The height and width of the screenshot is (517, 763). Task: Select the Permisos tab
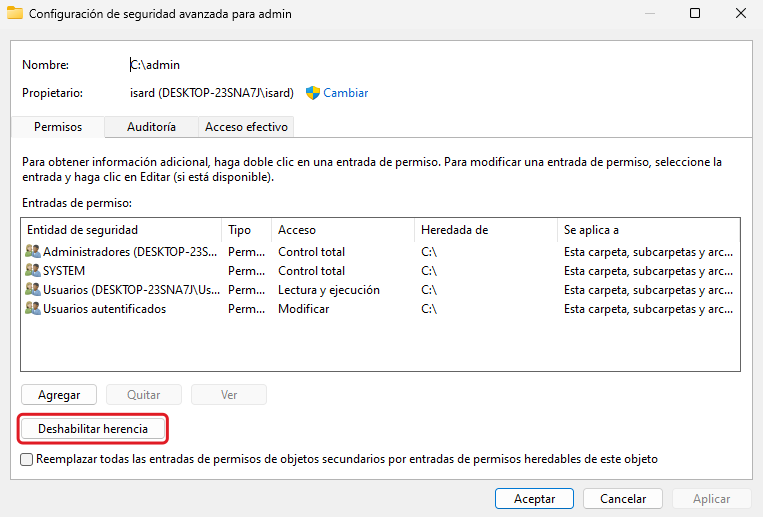point(58,127)
